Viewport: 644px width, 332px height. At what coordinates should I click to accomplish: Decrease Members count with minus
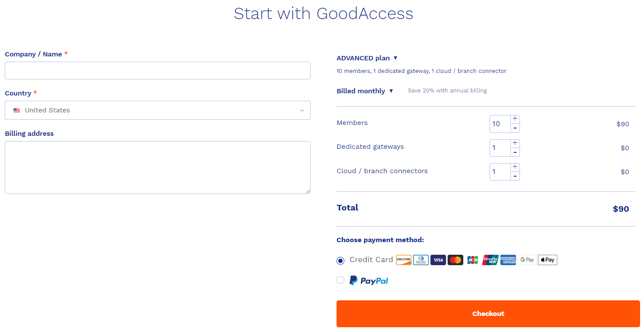click(515, 128)
